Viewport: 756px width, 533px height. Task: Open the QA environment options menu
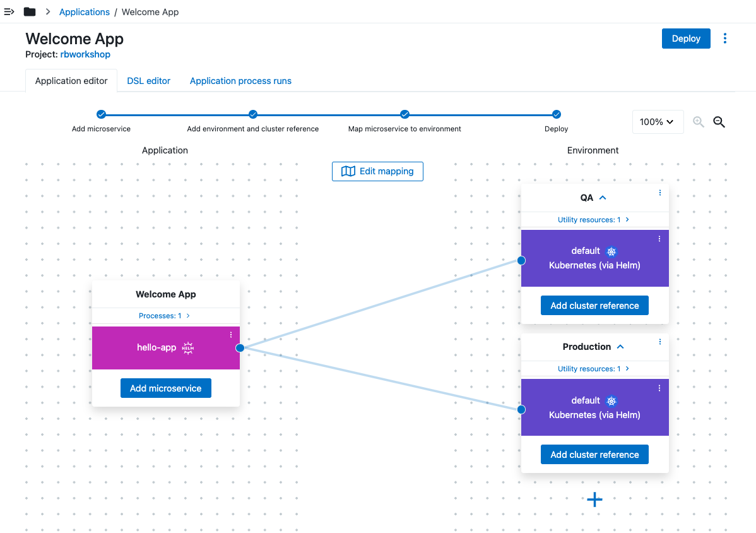coord(660,193)
